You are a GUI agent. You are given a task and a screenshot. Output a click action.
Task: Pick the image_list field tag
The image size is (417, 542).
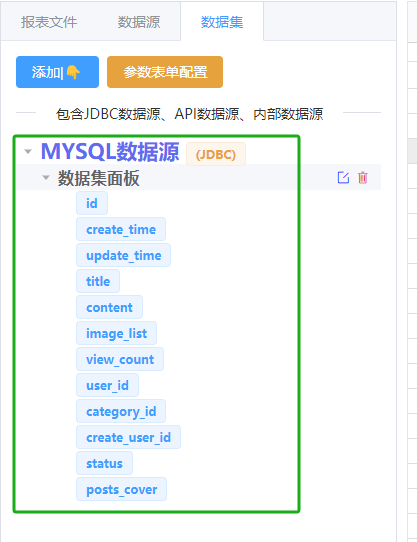(x=117, y=333)
